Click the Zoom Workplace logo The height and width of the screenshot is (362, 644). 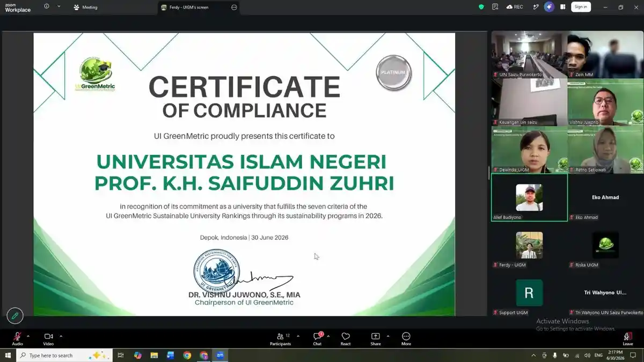18,7
